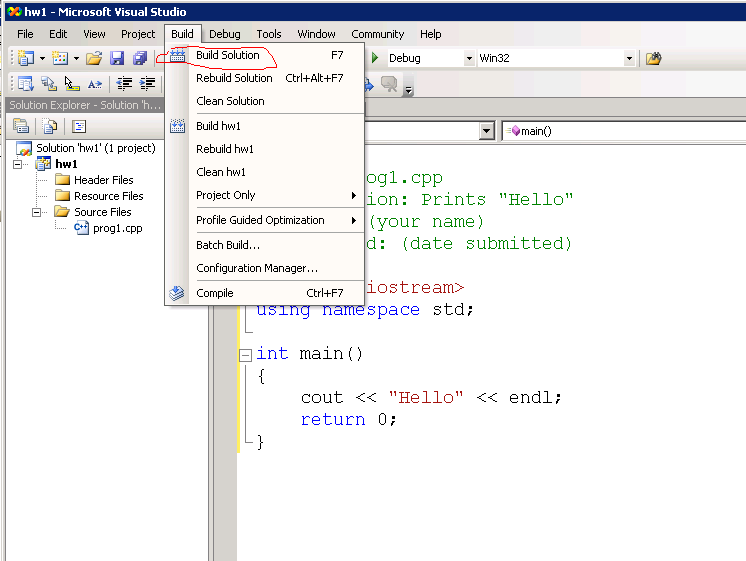This screenshot has height=561, width=746.
Task: Expand the Profile Guided Optimization submenu
Action: (x=265, y=220)
